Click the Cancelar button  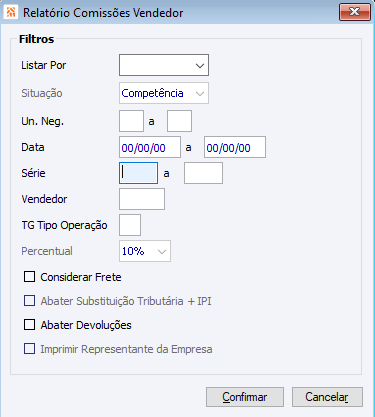click(x=327, y=397)
